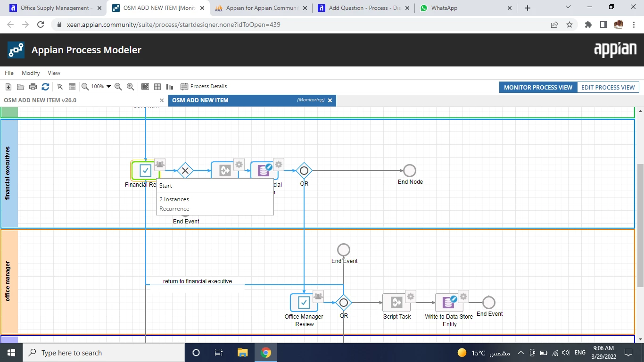
Task: Open the Windows Start menu
Action: coord(11,353)
